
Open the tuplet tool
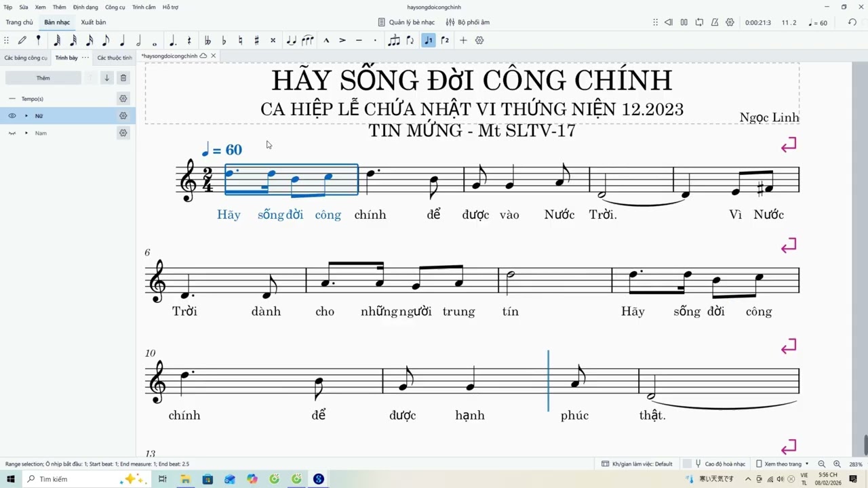pos(394,41)
